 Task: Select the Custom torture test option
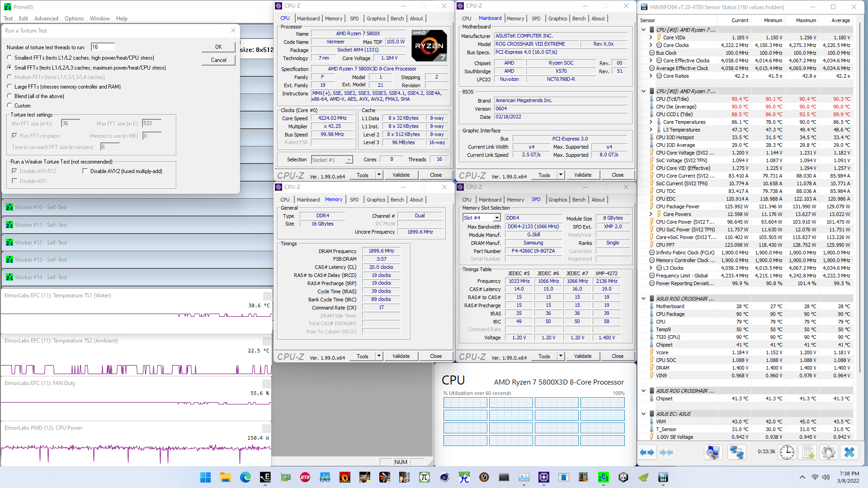click(9, 106)
